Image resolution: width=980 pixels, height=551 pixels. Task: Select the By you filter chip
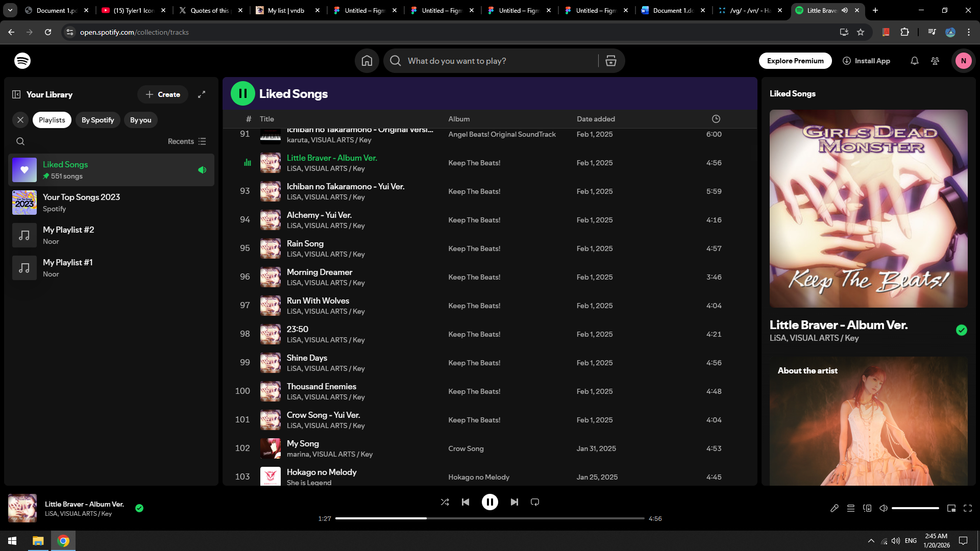140,120
